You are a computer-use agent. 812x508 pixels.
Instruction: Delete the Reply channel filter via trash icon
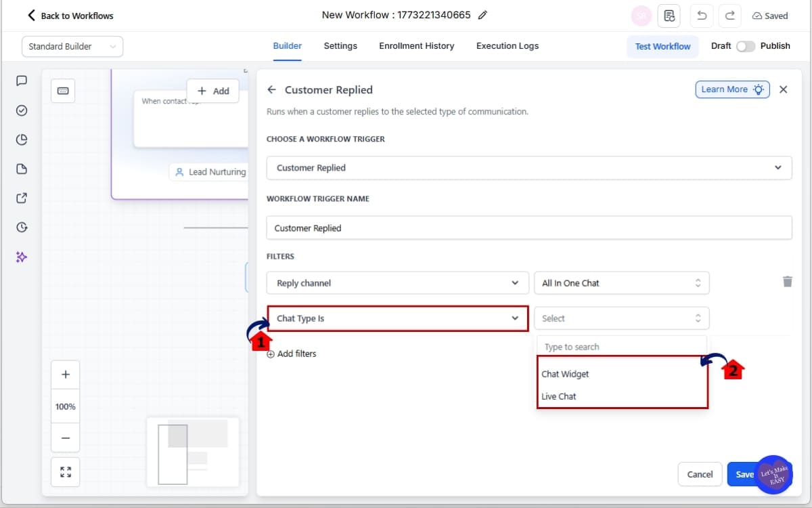pyautogui.click(x=787, y=281)
